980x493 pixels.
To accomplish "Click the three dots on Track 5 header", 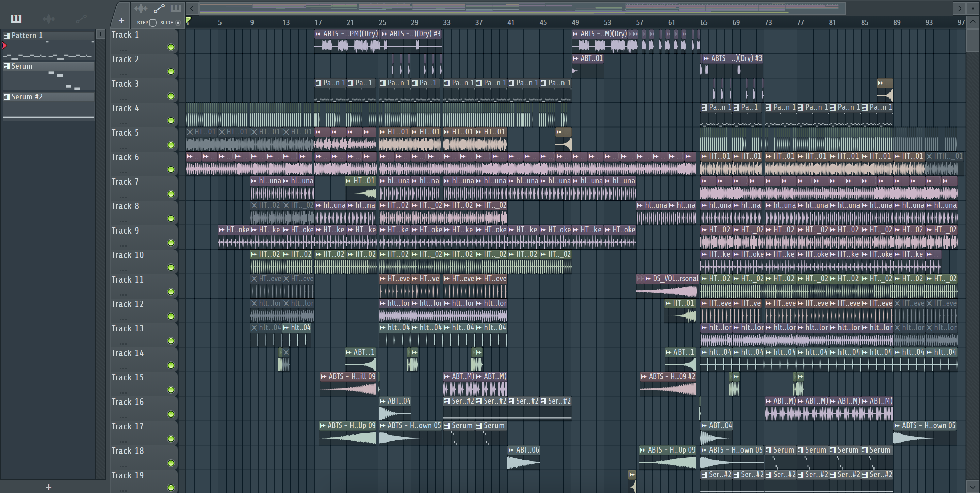I will pyautogui.click(x=122, y=148).
